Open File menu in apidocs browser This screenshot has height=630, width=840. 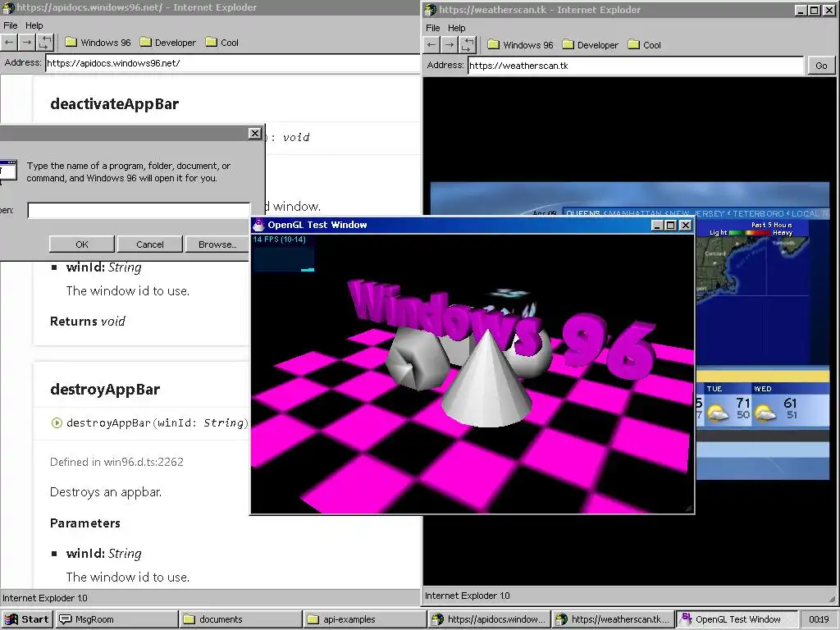tap(10, 25)
